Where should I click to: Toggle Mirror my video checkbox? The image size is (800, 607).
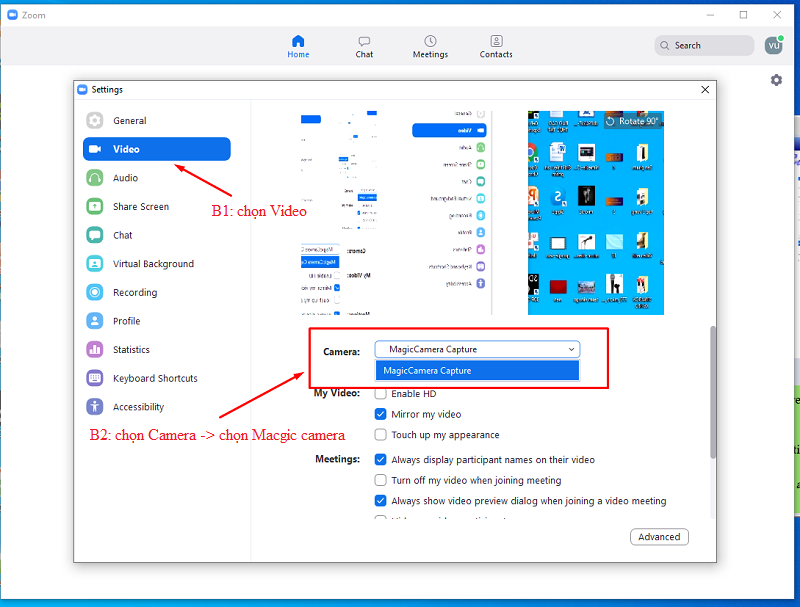[380, 414]
